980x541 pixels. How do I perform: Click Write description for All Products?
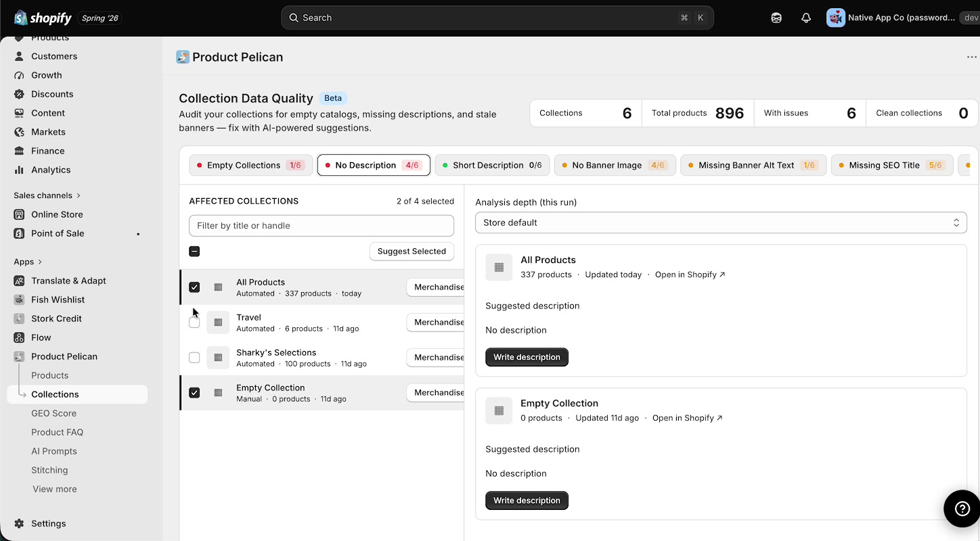pos(527,357)
